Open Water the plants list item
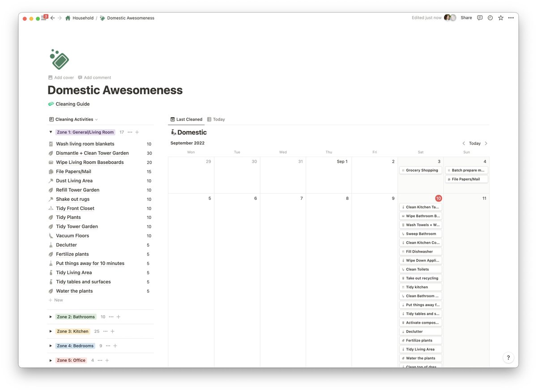The image size is (537, 392). tap(74, 291)
